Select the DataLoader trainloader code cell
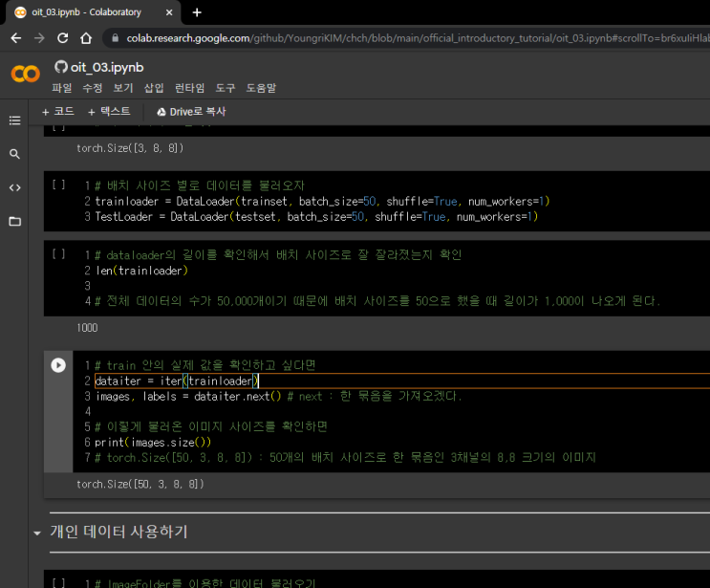 382,202
